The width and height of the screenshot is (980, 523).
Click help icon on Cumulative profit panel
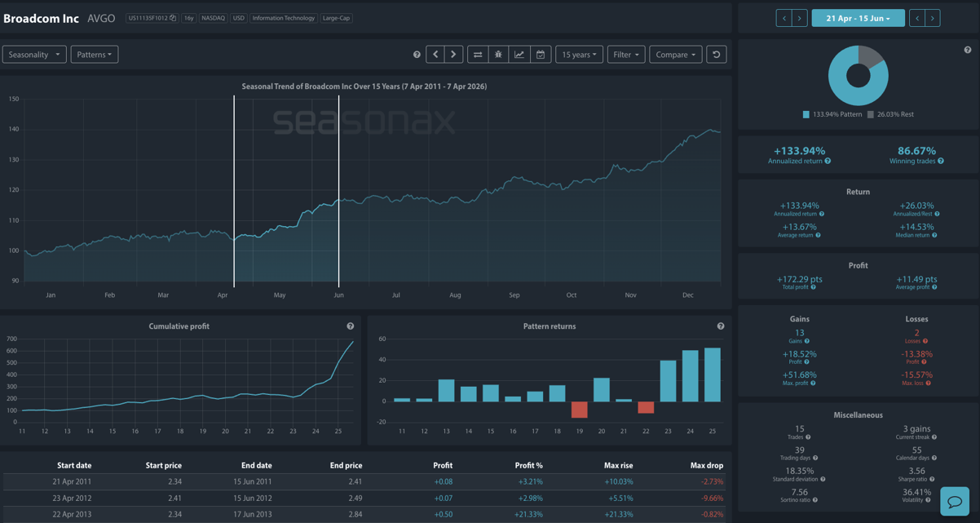(x=351, y=326)
